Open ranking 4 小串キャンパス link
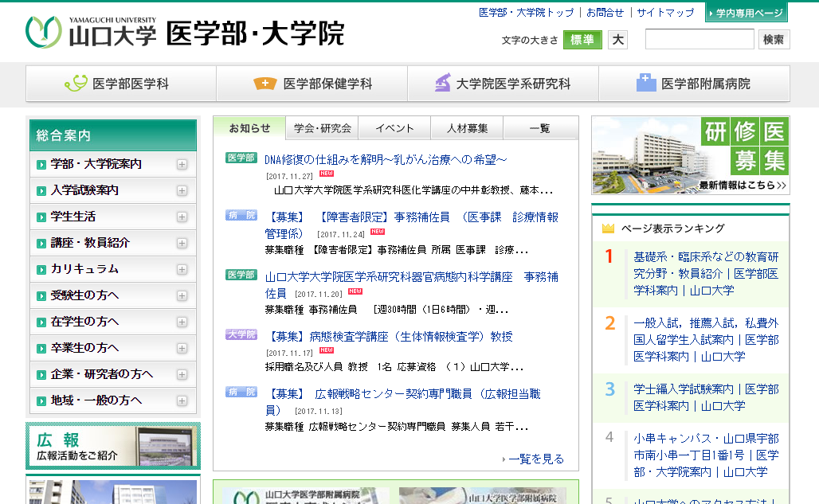Image resolution: width=819 pixels, height=504 pixels. click(706, 455)
